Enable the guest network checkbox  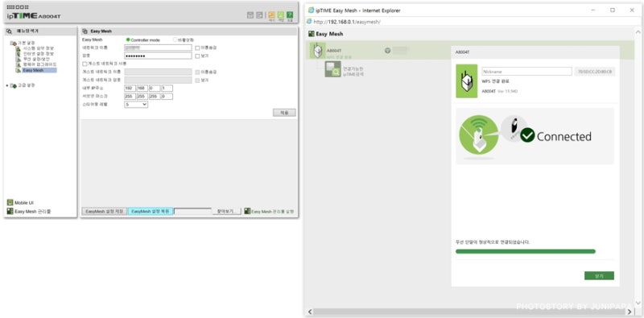[85, 64]
